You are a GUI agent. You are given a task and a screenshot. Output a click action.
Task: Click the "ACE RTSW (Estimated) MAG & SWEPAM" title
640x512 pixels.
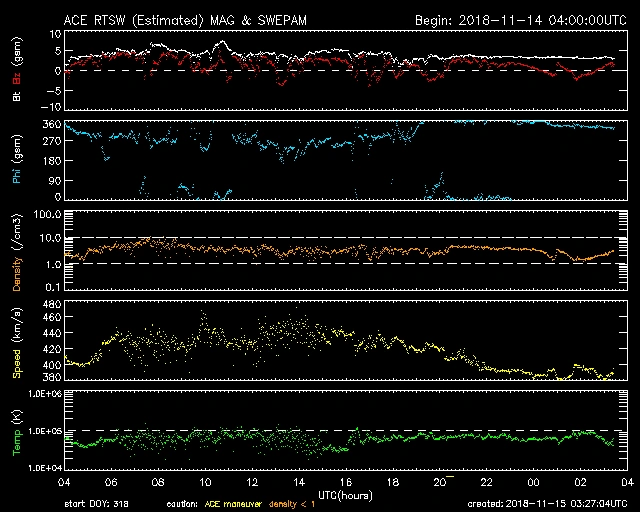[x=185, y=20]
